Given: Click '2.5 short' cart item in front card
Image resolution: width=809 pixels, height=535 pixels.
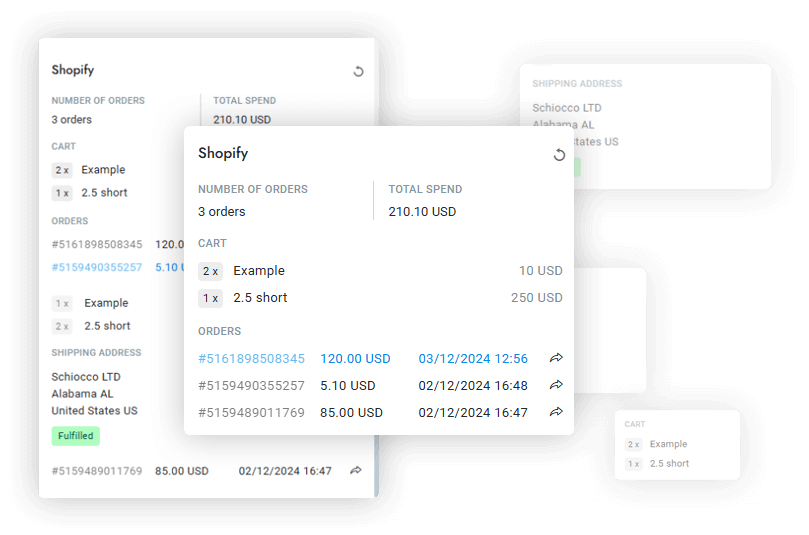Looking at the screenshot, I should (260, 298).
